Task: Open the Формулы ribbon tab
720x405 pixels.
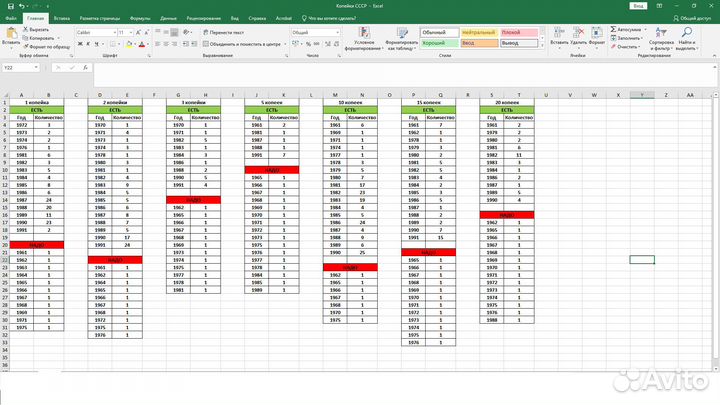Action: (x=140, y=18)
